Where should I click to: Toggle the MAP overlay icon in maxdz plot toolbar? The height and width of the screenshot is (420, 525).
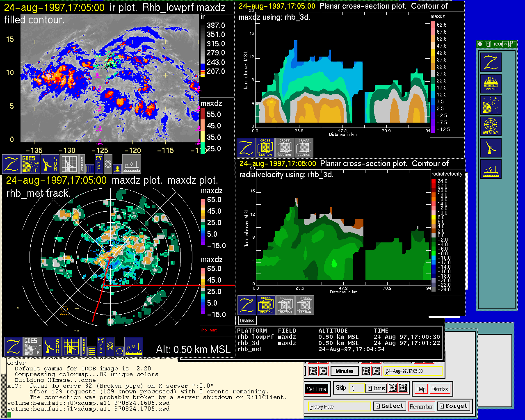[x=100, y=347]
